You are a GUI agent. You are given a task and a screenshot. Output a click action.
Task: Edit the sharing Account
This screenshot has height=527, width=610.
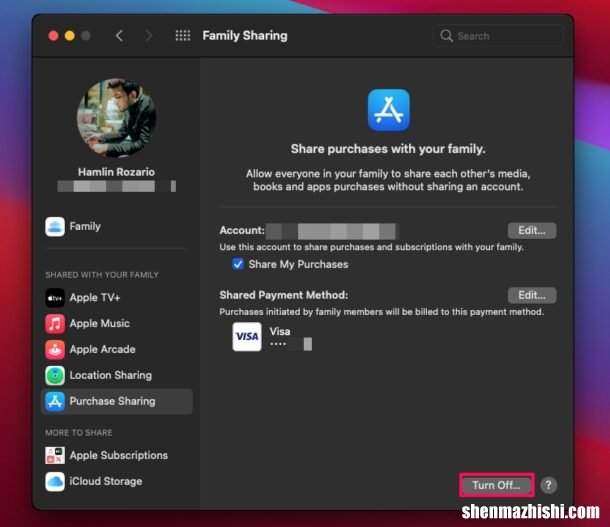[x=532, y=231]
